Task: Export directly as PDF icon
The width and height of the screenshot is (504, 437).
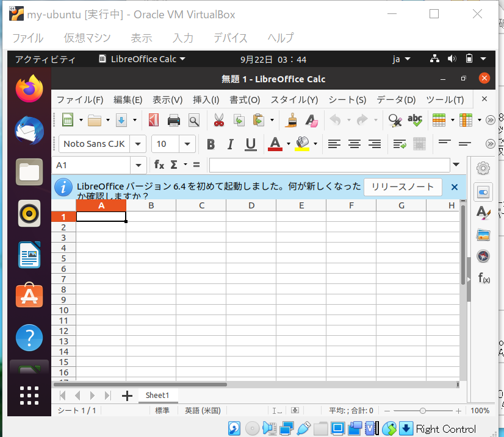Action: pos(154,121)
